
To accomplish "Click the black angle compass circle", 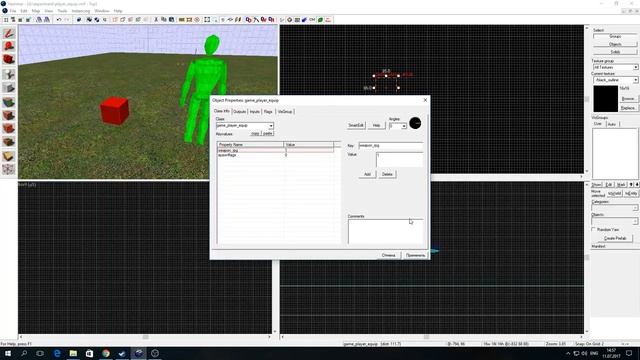I will (x=415, y=123).
